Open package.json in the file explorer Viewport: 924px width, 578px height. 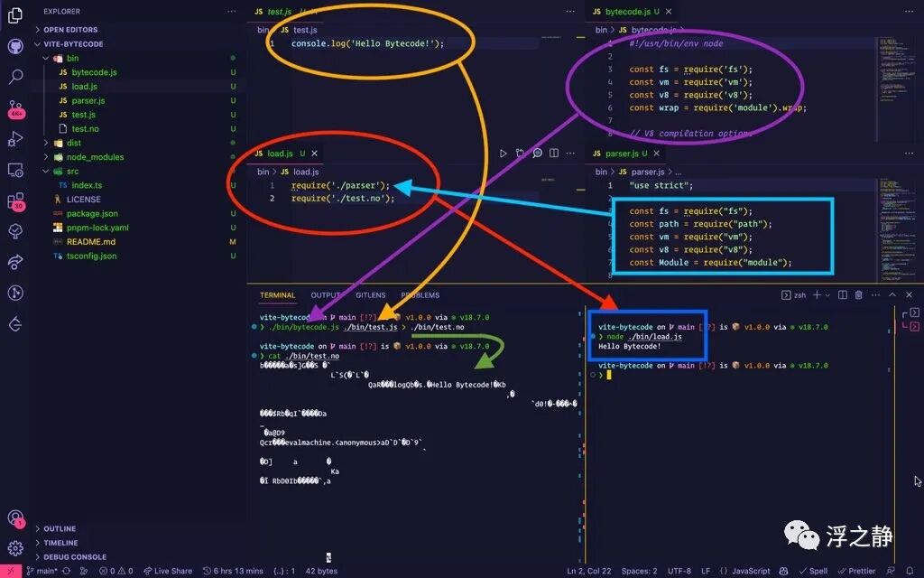point(92,213)
